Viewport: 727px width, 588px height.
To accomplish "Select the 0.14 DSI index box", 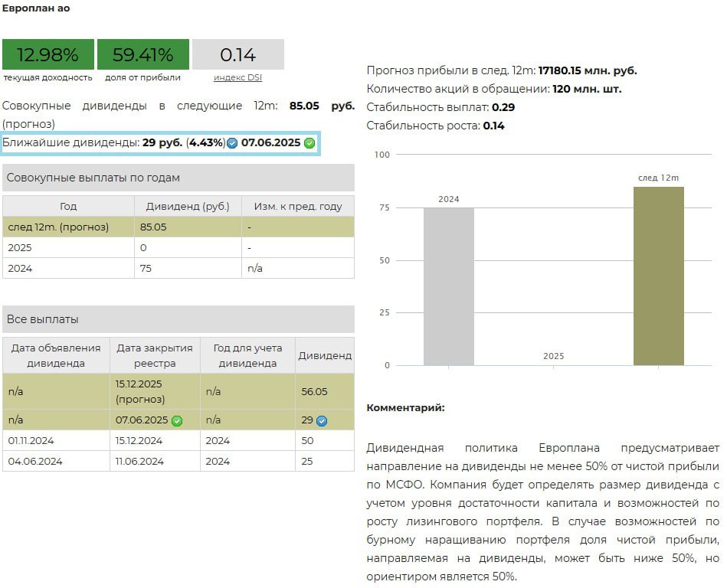I will [237, 55].
